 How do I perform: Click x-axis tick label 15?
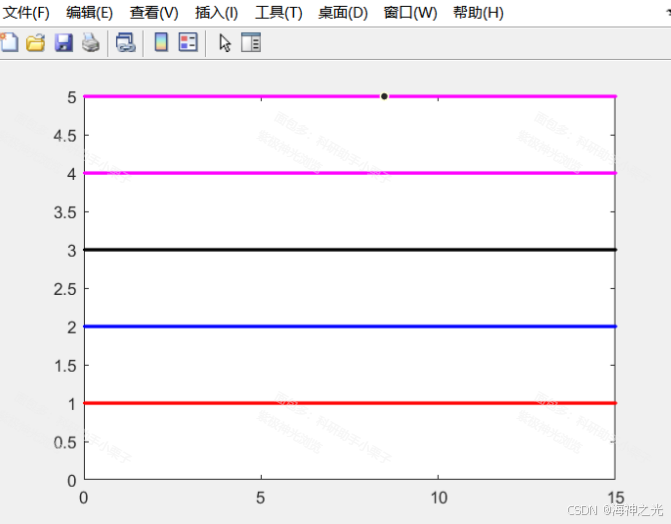(x=616, y=498)
